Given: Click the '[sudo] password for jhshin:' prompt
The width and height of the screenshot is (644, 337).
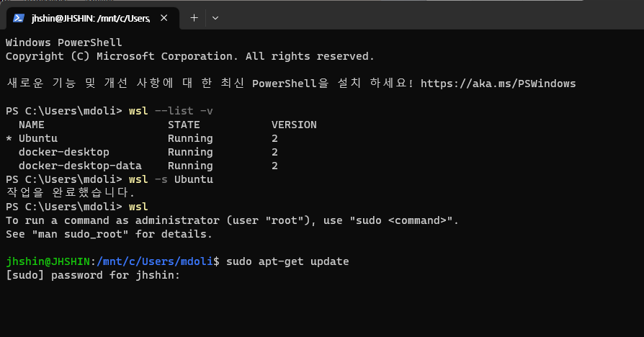Looking at the screenshot, I should (x=93, y=275).
